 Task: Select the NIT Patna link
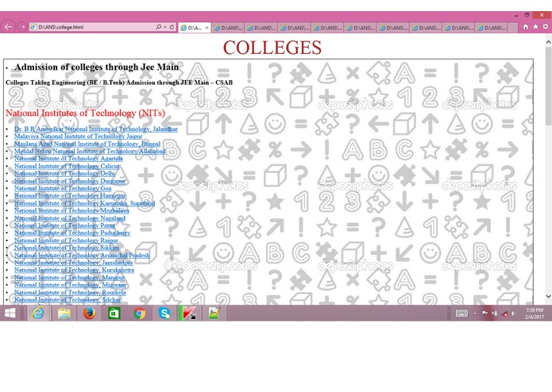(64, 225)
